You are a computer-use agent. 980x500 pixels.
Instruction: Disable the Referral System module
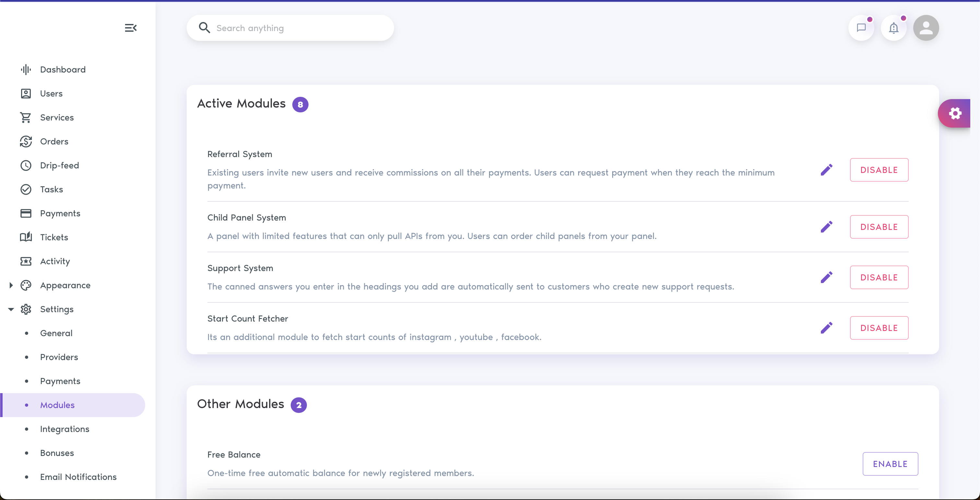tap(879, 170)
